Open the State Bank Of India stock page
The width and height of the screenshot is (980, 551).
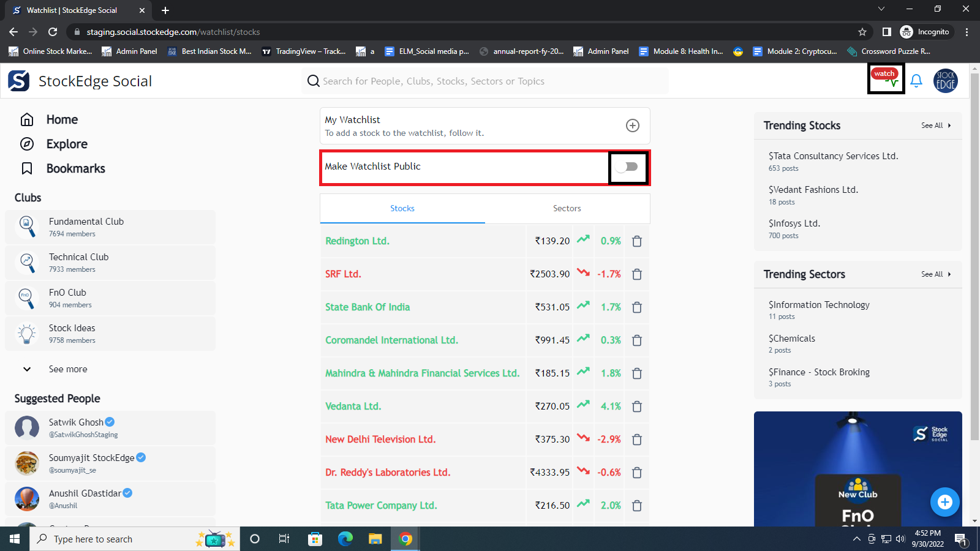(x=367, y=307)
